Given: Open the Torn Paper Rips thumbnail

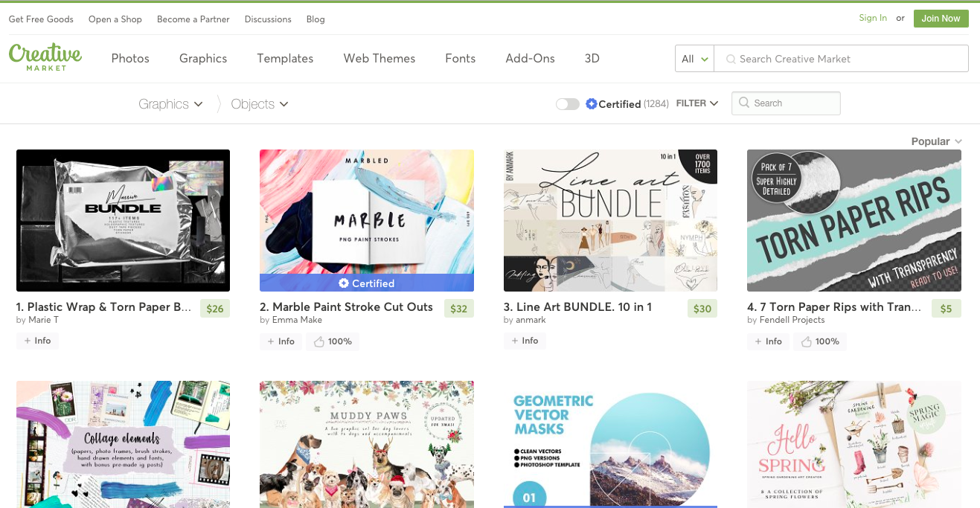Looking at the screenshot, I should pos(854,220).
